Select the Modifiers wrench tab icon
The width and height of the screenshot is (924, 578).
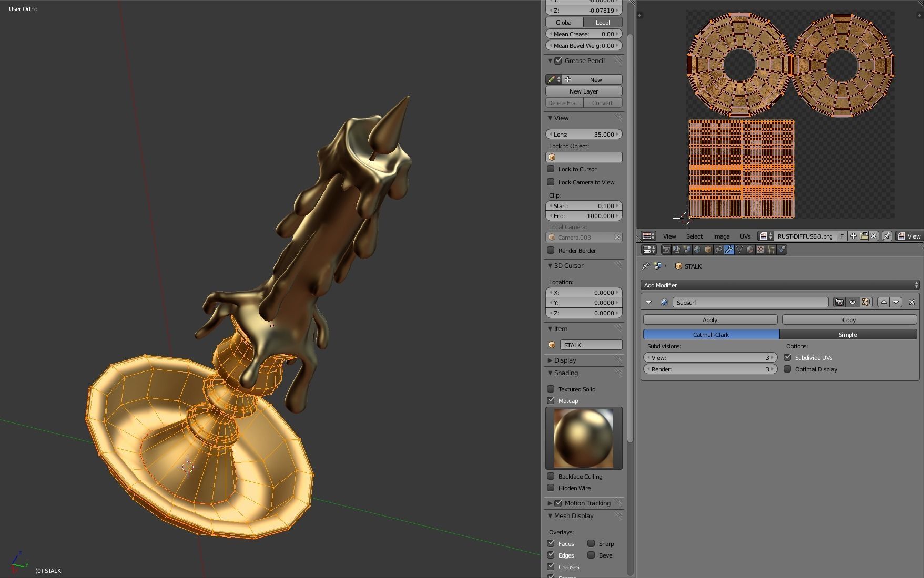click(x=729, y=250)
